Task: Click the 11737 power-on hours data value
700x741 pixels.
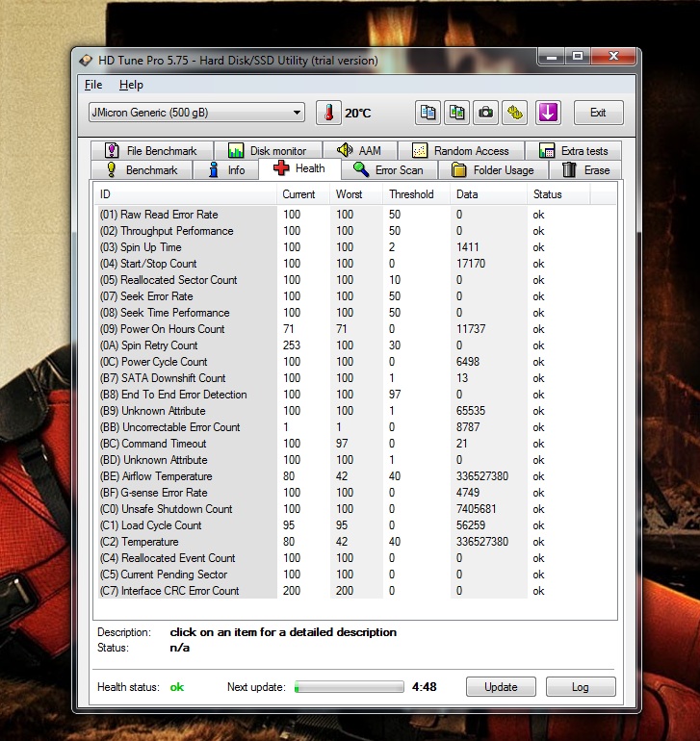Action: (471, 329)
